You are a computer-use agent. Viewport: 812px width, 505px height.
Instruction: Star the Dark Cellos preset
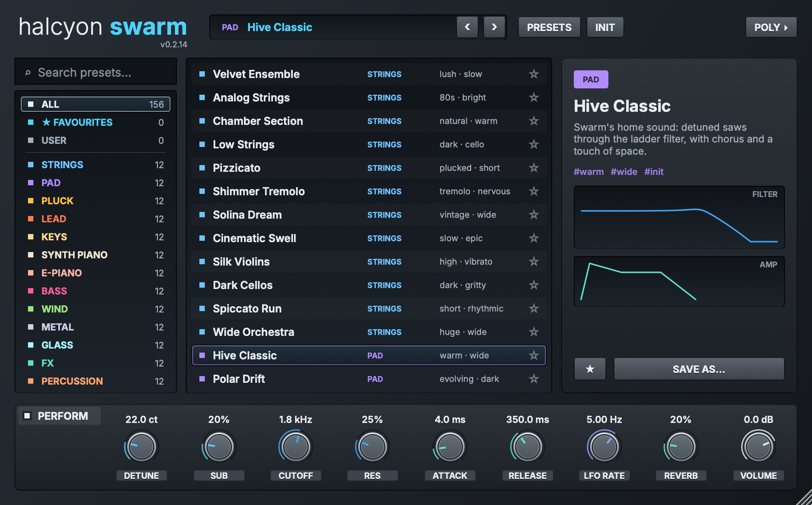(x=534, y=285)
